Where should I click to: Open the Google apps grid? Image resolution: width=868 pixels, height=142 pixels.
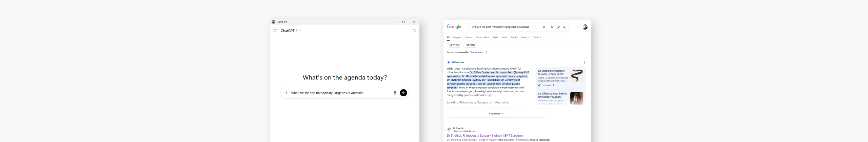pos(578,27)
